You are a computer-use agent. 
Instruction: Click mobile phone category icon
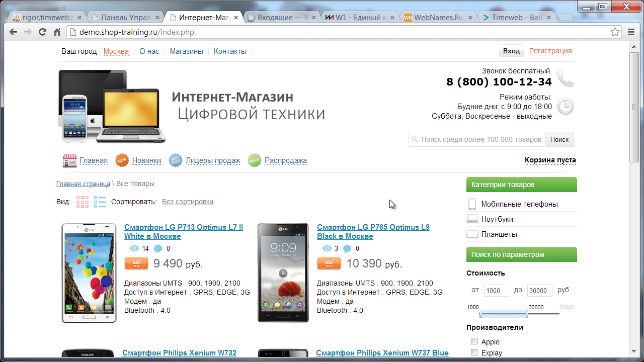(x=472, y=204)
